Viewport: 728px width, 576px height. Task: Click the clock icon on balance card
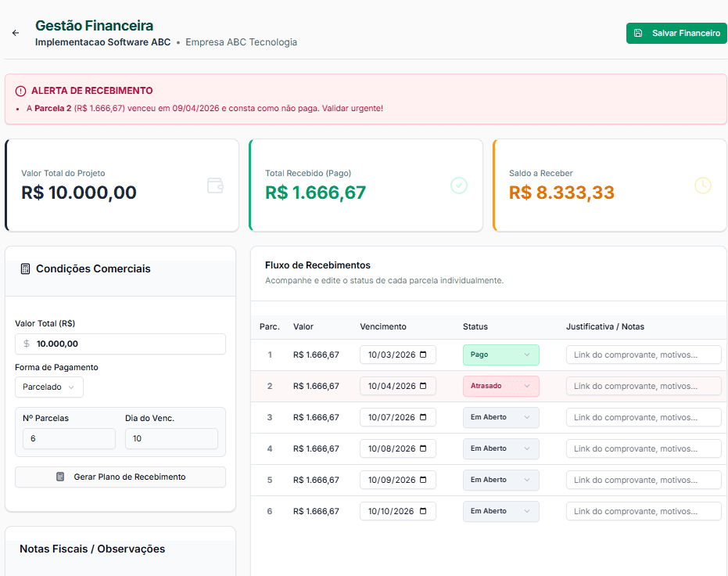pyautogui.click(x=703, y=185)
